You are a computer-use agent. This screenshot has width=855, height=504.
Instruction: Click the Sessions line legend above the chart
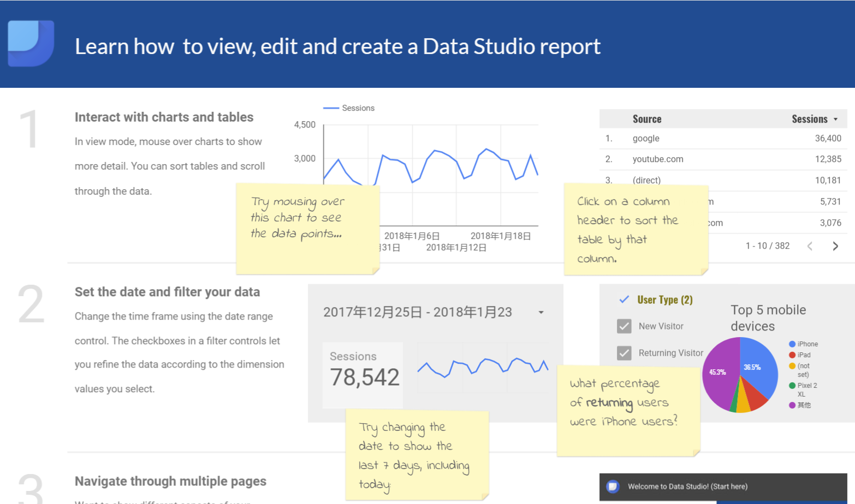coord(349,107)
